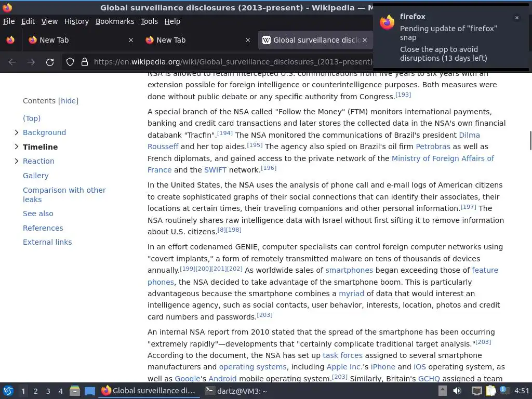Click the Wikipedia URL address field
The height and width of the screenshot is (399, 532).
(233, 62)
